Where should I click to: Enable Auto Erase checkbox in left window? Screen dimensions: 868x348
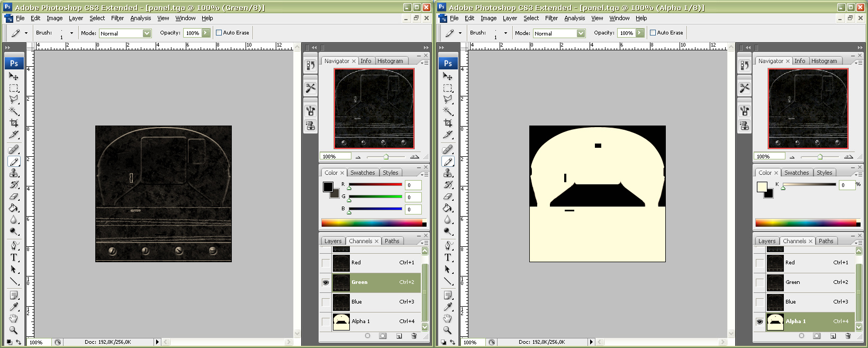coord(219,33)
